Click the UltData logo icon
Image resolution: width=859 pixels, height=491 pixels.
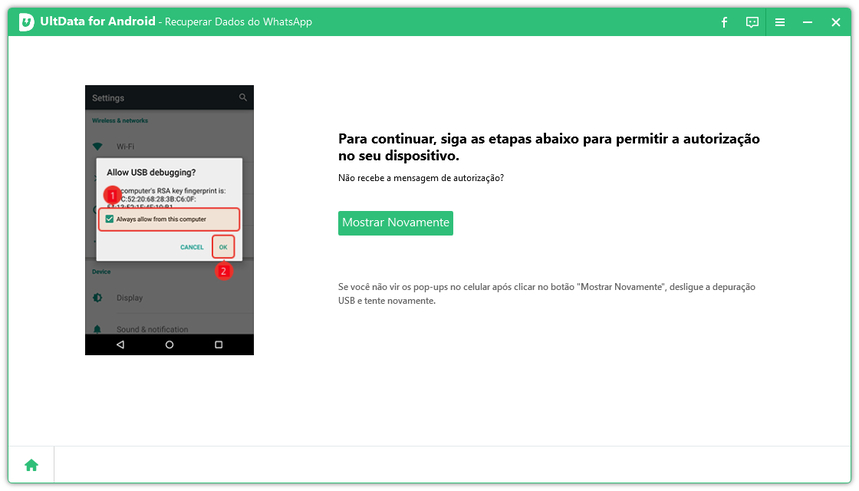tap(26, 22)
